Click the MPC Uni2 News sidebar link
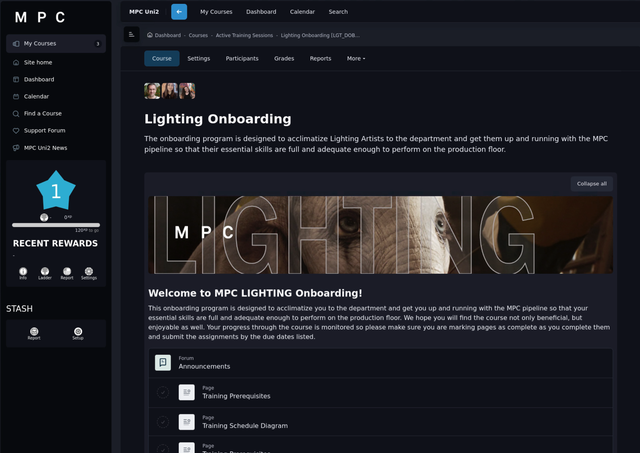 click(x=45, y=148)
